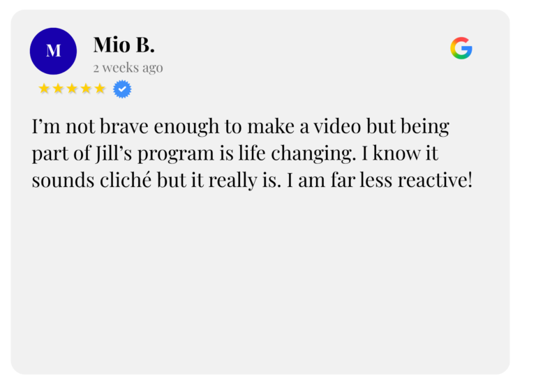Select the first yellow rating star

[44, 89]
